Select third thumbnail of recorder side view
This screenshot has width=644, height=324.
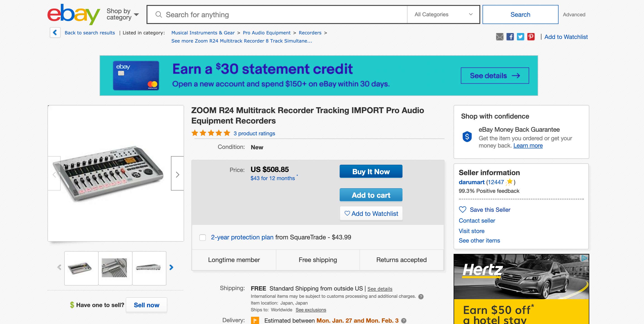click(x=149, y=268)
